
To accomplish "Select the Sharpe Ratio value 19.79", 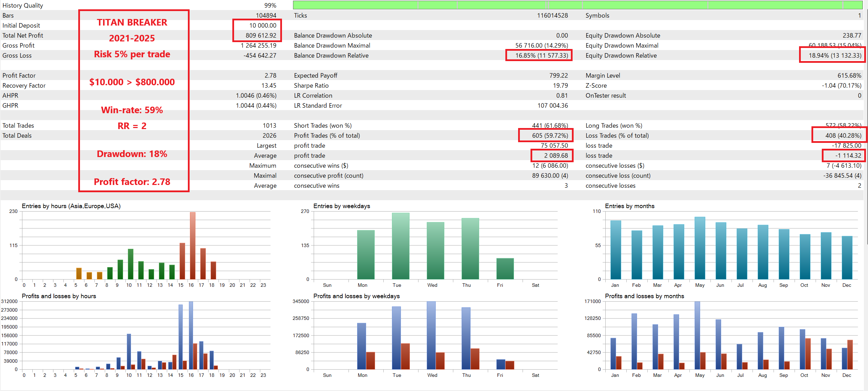I will (561, 86).
